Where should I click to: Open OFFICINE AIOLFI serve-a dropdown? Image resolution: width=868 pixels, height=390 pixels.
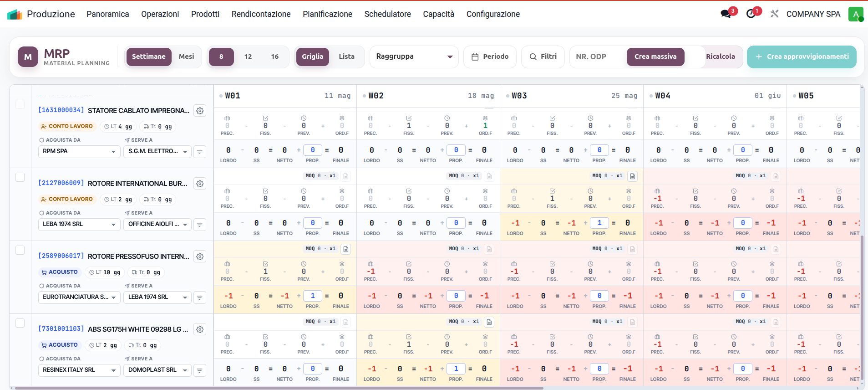[157, 225]
